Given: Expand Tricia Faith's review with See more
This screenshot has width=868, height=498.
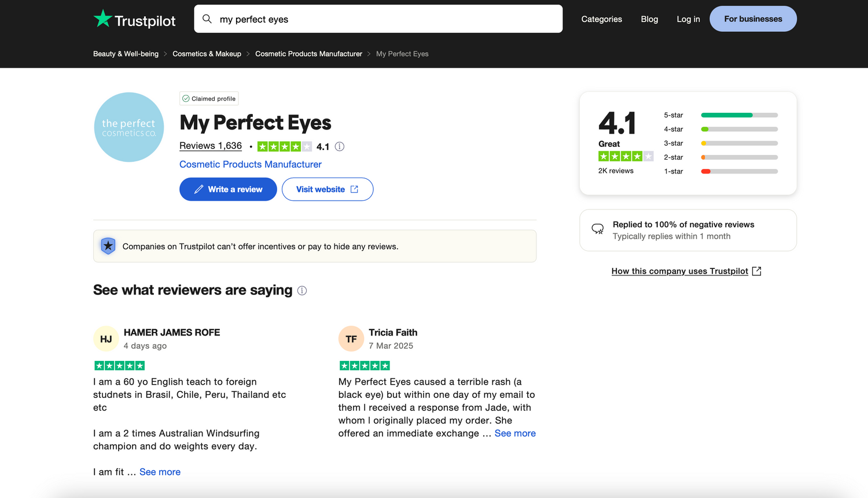Looking at the screenshot, I should (x=515, y=433).
